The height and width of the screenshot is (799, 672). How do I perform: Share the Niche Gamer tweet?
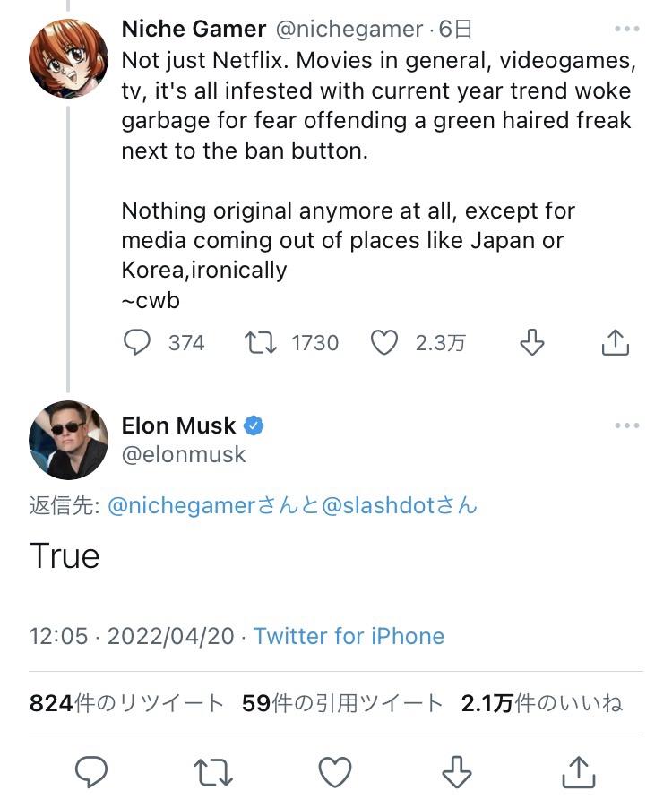(615, 343)
